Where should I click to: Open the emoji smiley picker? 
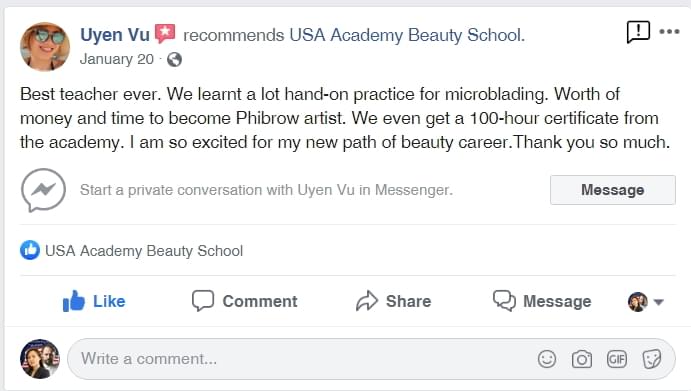[547, 359]
